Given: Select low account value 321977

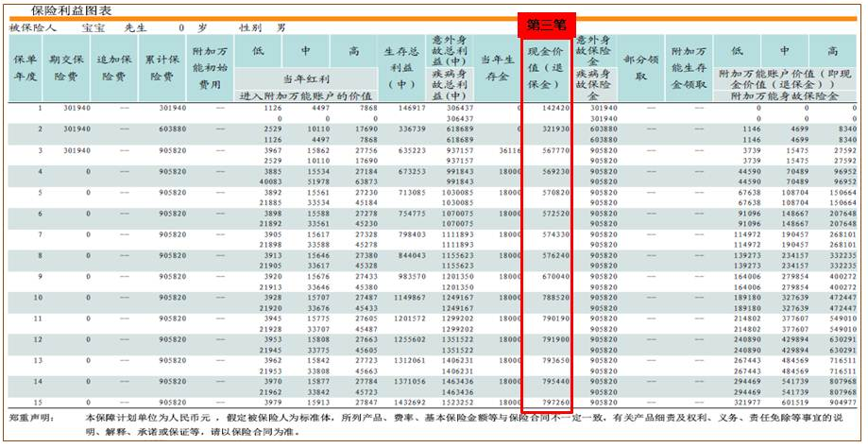Looking at the screenshot, I should click(x=747, y=403).
